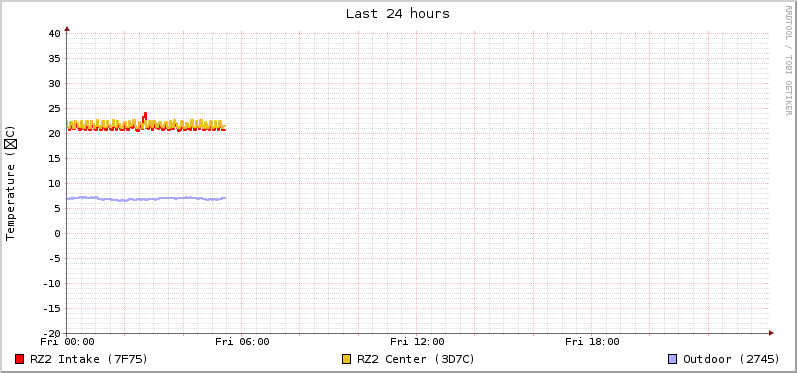Click the lavender Outdoor temperature line
Viewport: 797px width, 373px height.
click(146, 199)
